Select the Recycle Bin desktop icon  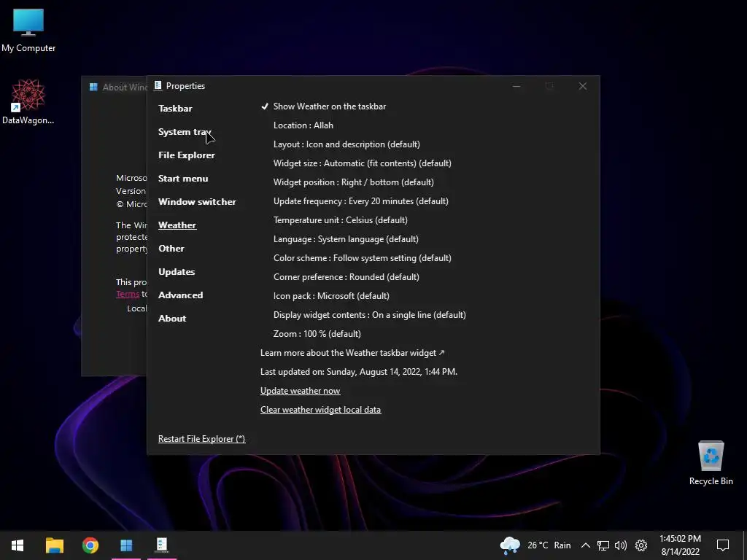(711, 463)
